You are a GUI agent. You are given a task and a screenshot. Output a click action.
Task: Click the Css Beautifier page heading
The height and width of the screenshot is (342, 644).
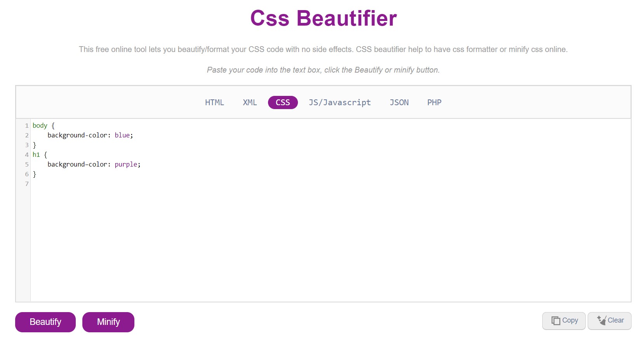tap(323, 18)
